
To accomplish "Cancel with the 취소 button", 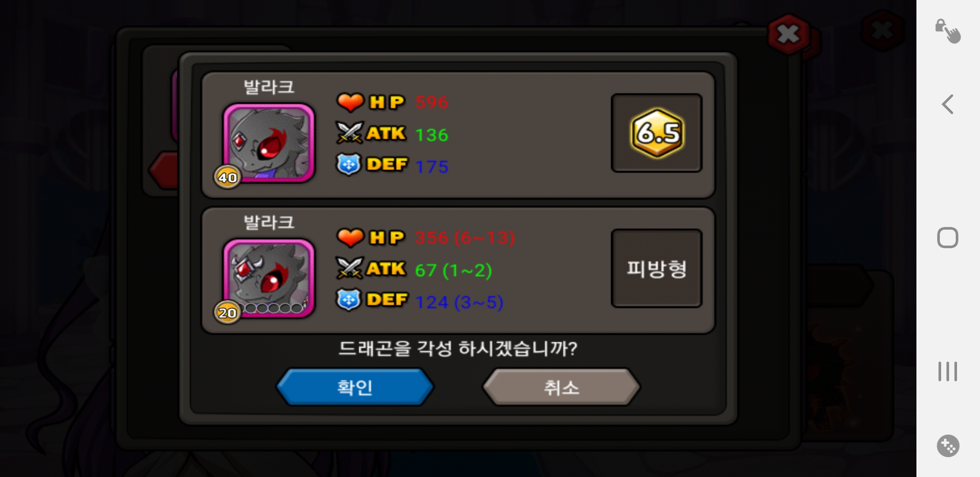I will [561, 387].
